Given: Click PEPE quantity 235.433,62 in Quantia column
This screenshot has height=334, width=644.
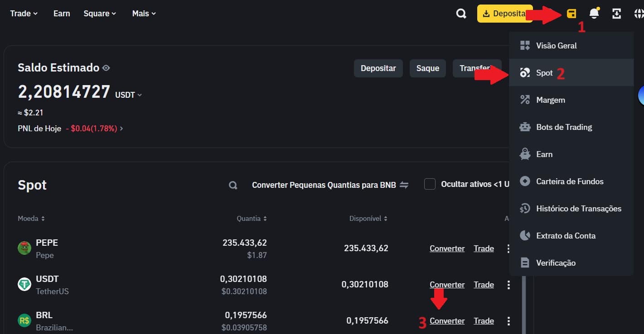Looking at the screenshot, I should point(245,243).
